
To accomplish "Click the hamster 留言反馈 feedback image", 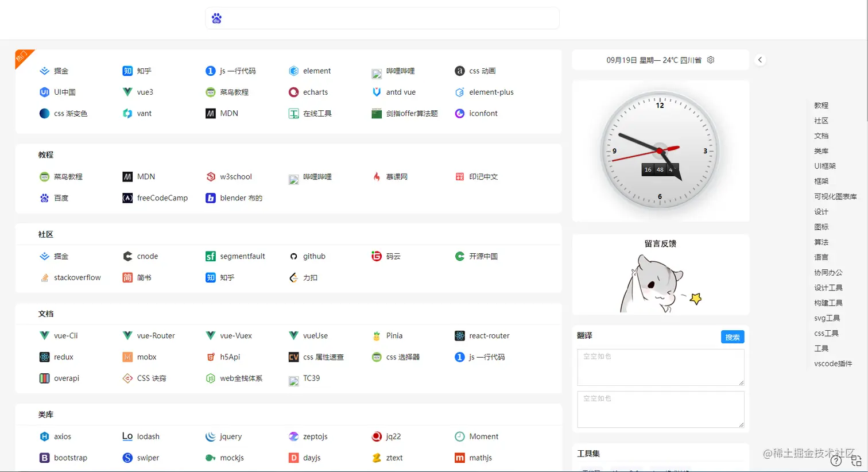I will click(x=660, y=283).
